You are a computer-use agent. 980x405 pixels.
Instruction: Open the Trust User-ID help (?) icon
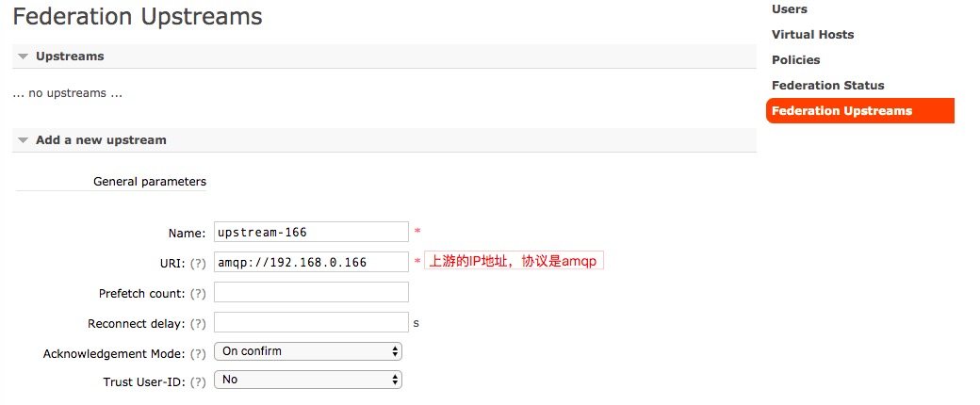coord(198,381)
